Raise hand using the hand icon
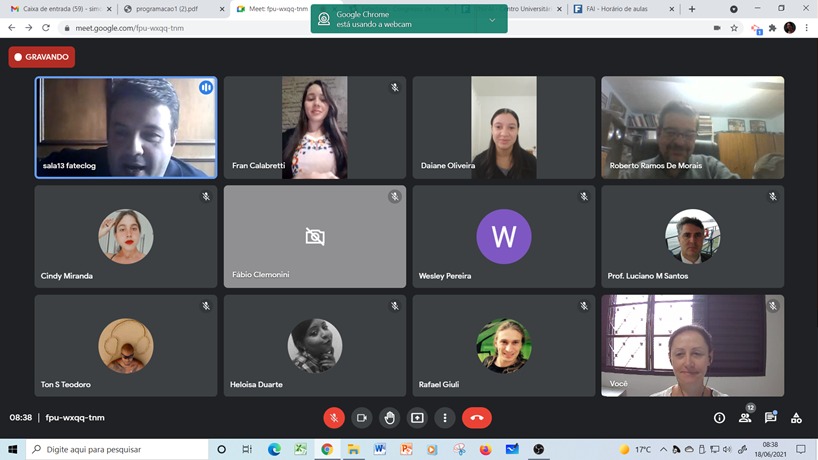 pos(390,418)
